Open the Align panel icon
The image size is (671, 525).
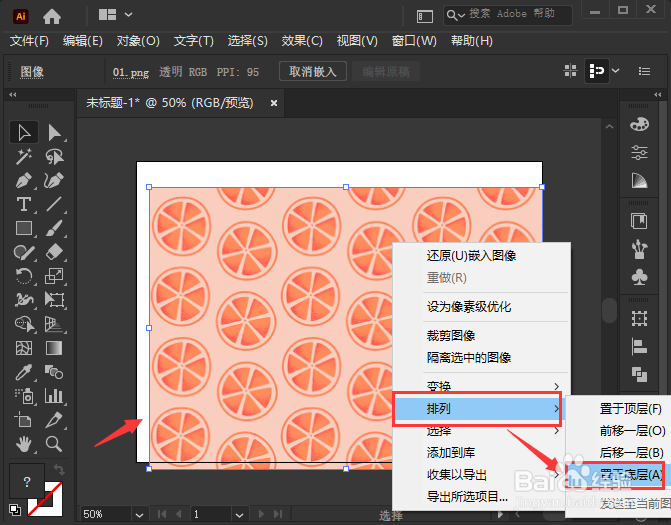pyautogui.click(x=639, y=347)
